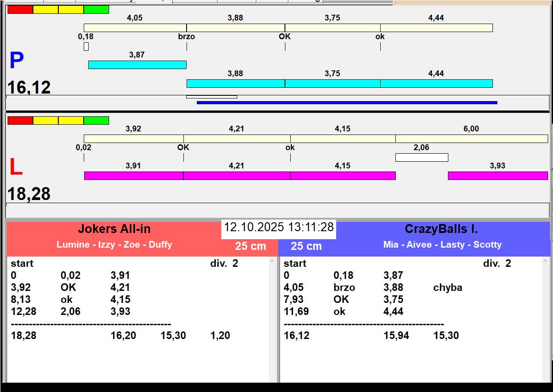The width and height of the screenshot is (553, 392).
Task: Select the cyan 3,88 run bar
Action: click(x=236, y=83)
